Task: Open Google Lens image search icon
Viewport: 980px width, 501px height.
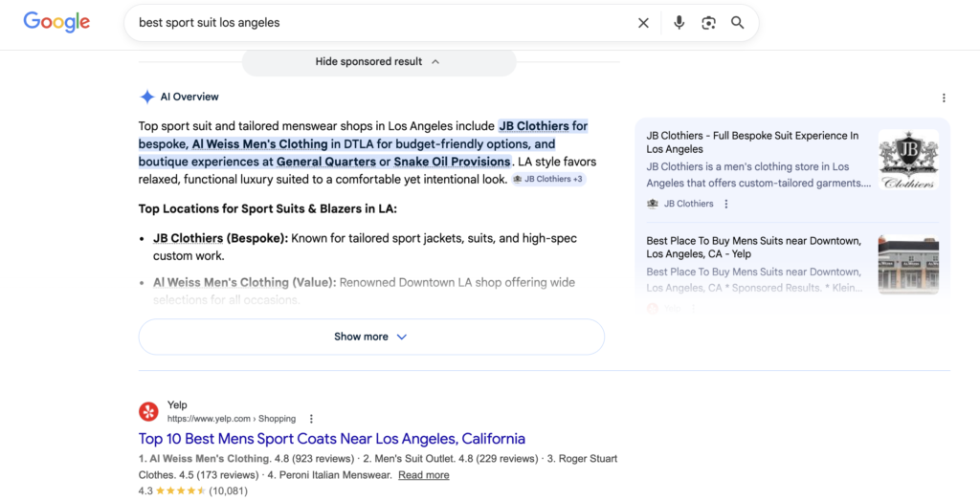Action: 708,23
